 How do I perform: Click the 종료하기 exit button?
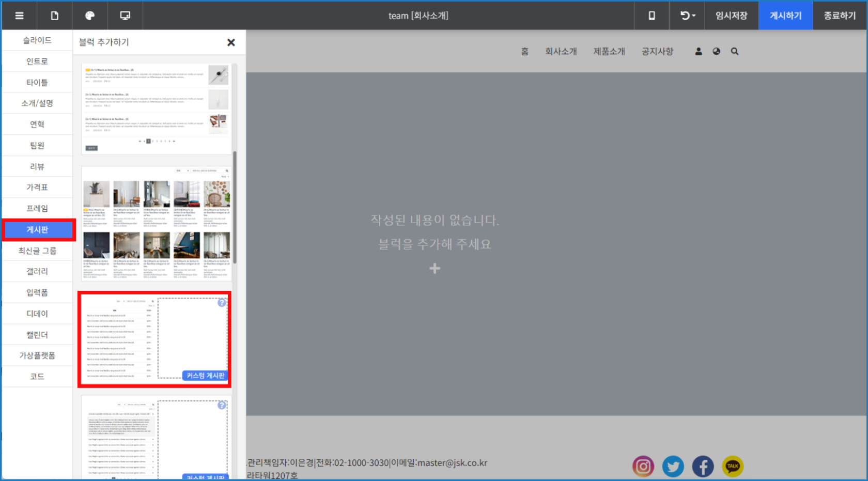click(x=840, y=15)
